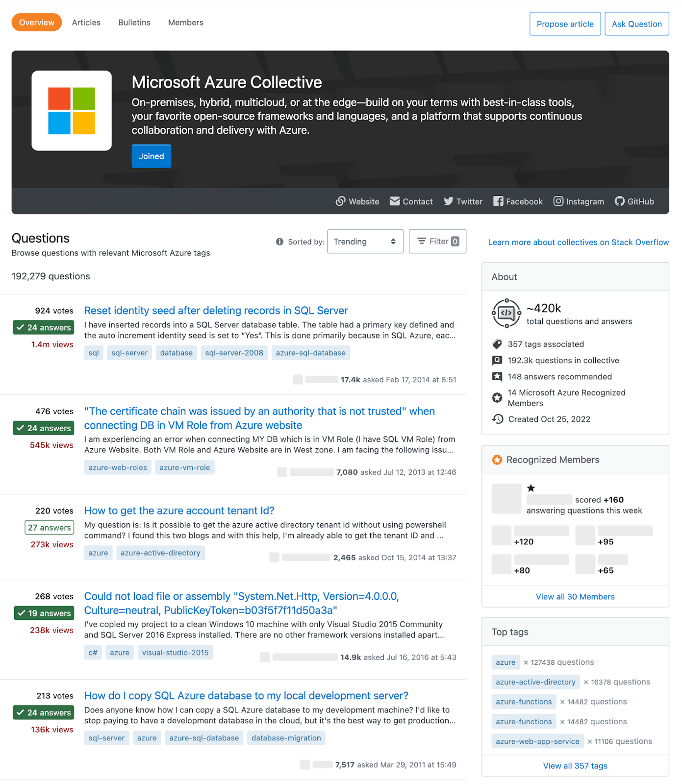Click 'asked Feb 17, 2014 at 8:51' timestamp
682x784 pixels.
410,380
